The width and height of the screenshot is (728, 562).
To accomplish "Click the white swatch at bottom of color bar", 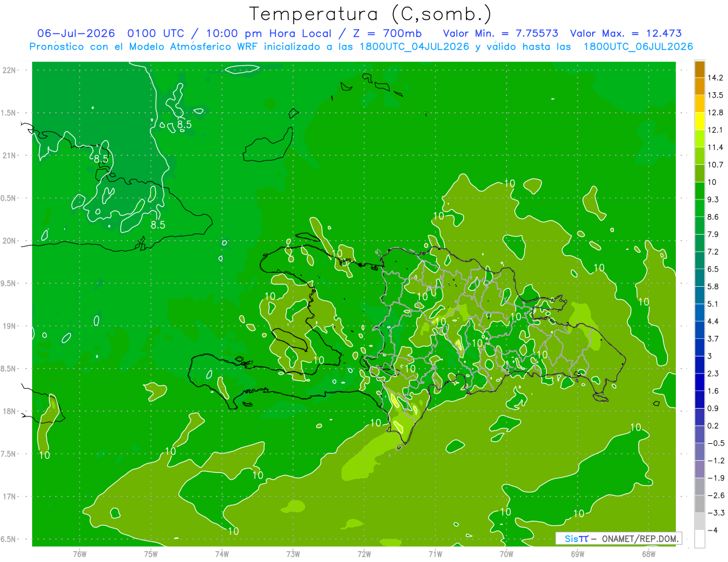I will click(699, 538).
